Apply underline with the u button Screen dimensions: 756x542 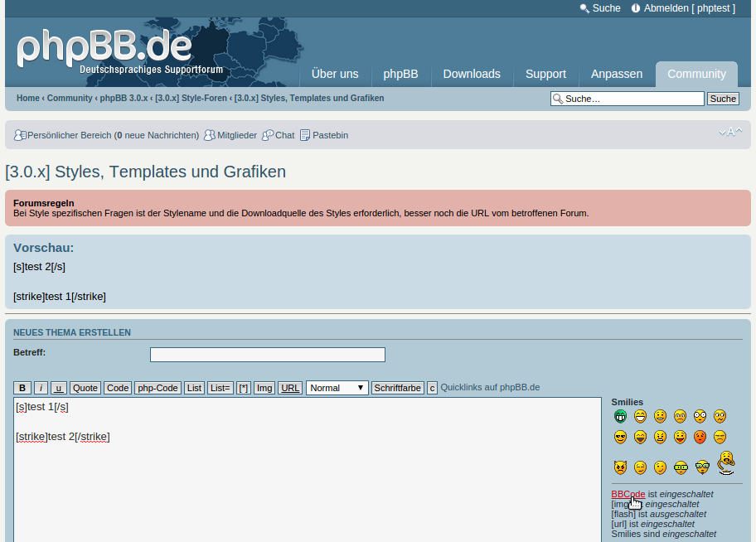click(x=59, y=388)
